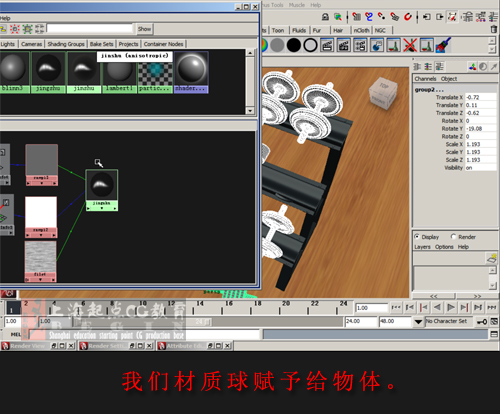Switch to Container Nodes tab in Hypershade

click(x=163, y=44)
